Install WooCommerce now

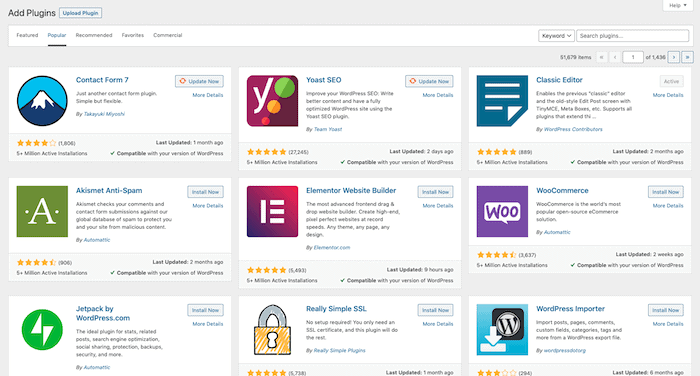pos(666,192)
